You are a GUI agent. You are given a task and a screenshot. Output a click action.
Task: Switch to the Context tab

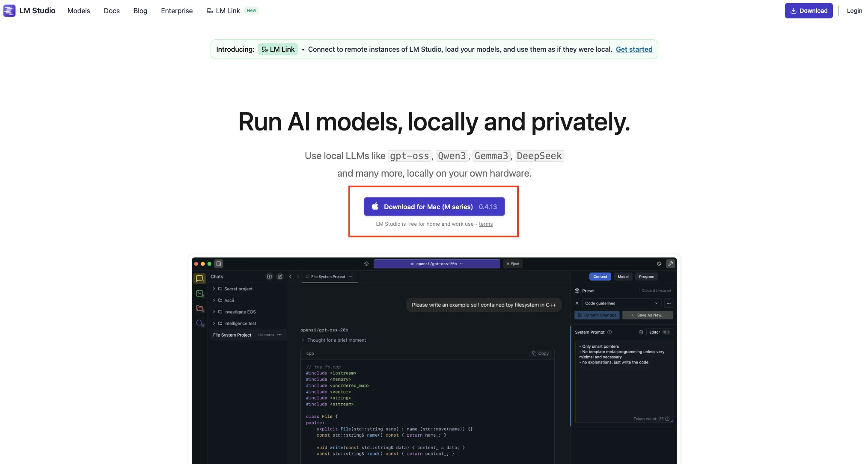click(600, 277)
